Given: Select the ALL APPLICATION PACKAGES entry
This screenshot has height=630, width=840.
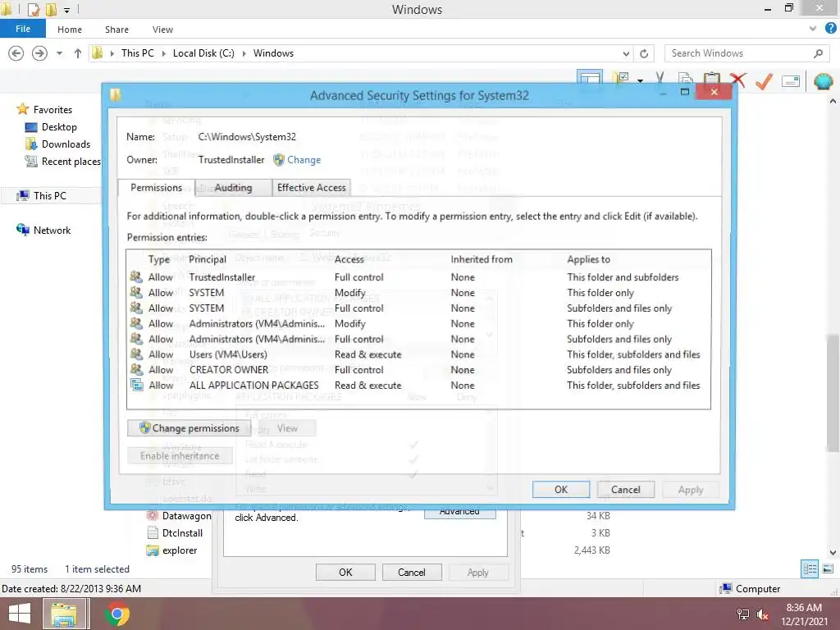Looking at the screenshot, I should coord(418,386).
